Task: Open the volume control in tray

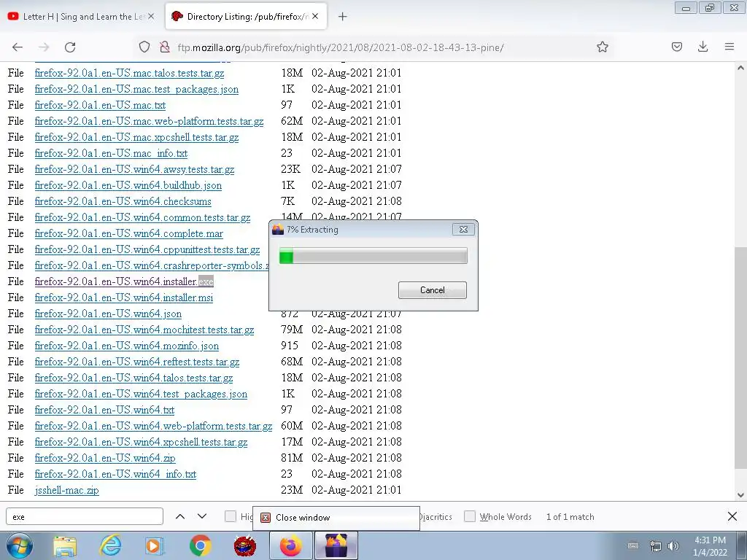Action: (673, 546)
